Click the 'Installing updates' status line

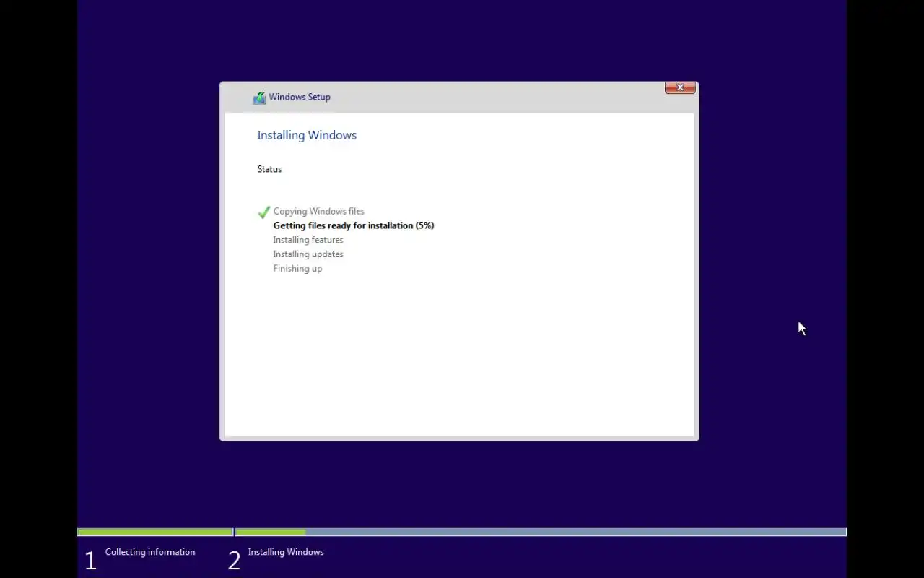[308, 254]
